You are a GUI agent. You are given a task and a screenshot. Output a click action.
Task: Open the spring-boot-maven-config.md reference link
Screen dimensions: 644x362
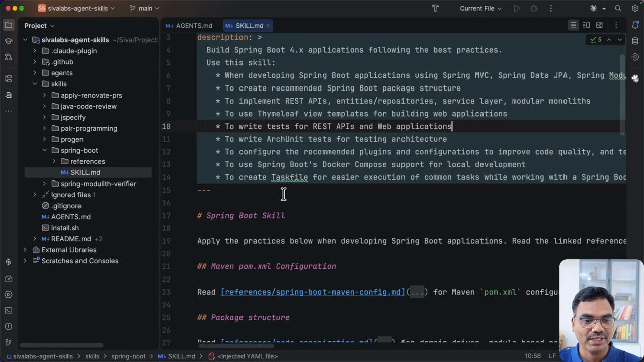point(312,292)
